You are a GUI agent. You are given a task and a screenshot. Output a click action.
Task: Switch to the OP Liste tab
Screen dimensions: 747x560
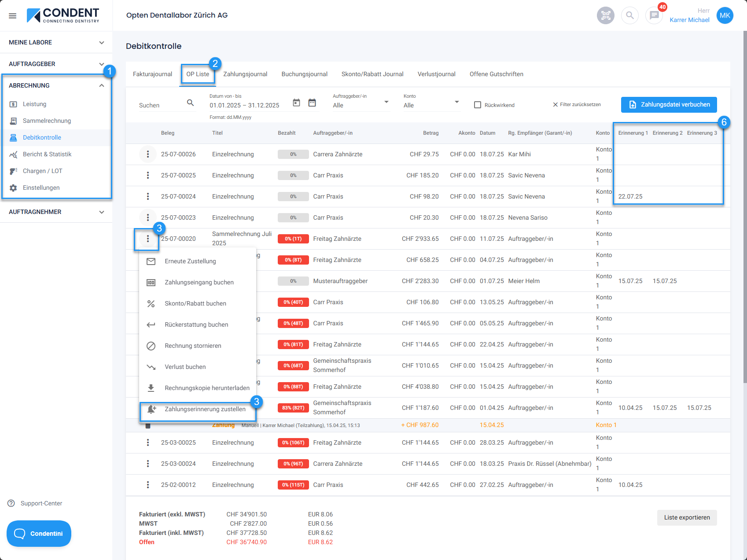click(198, 74)
